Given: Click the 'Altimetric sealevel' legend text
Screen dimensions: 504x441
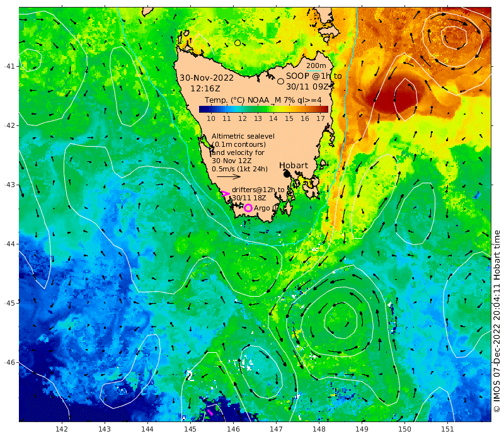Looking at the screenshot, I should (243, 136).
